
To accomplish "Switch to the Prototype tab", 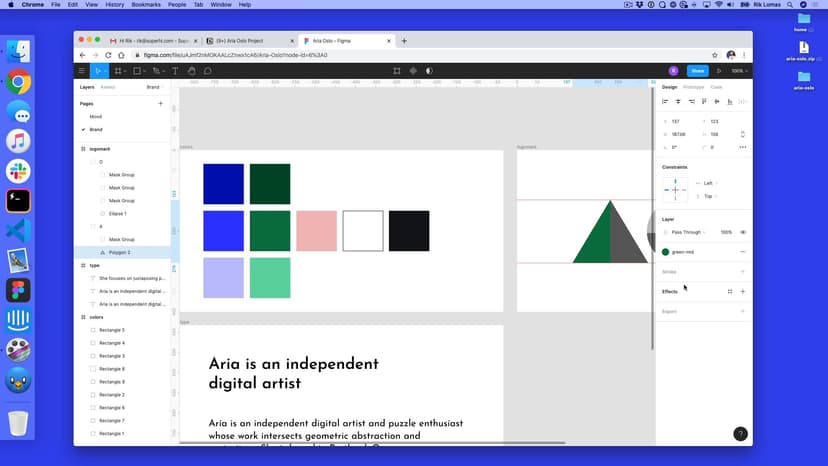I will (x=693, y=87).
